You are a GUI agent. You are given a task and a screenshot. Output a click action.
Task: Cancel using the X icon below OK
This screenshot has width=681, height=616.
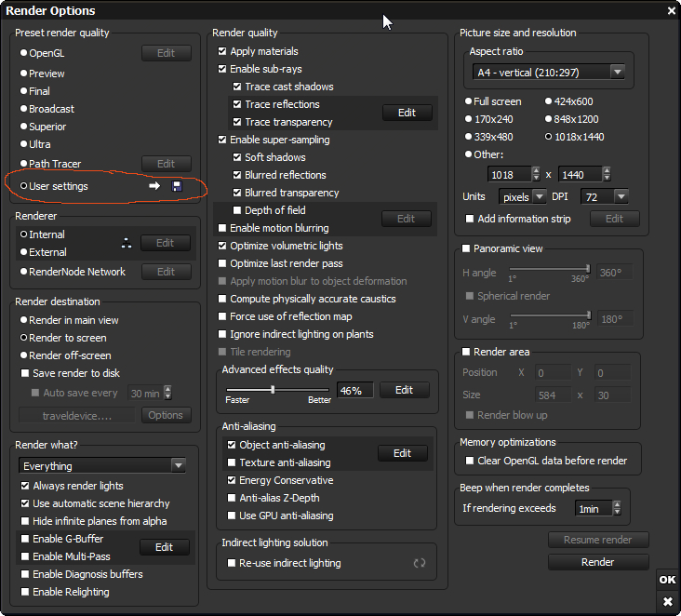[667, 602]
